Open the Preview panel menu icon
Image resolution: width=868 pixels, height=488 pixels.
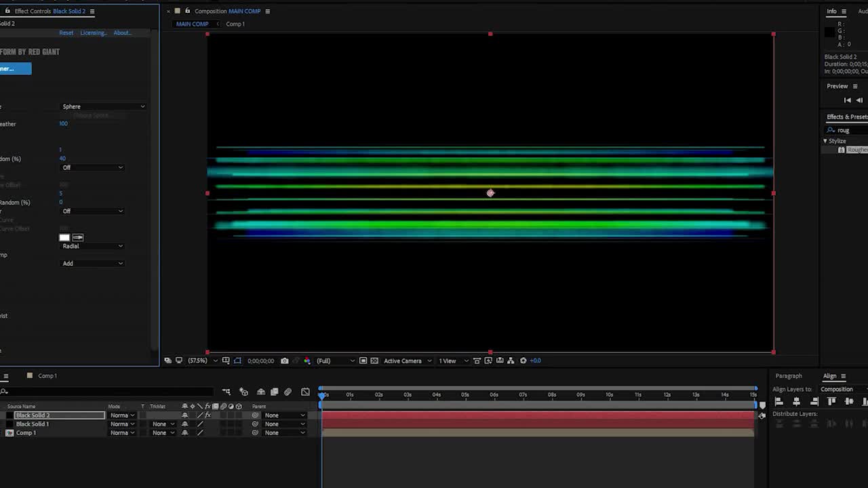[855, 86]
